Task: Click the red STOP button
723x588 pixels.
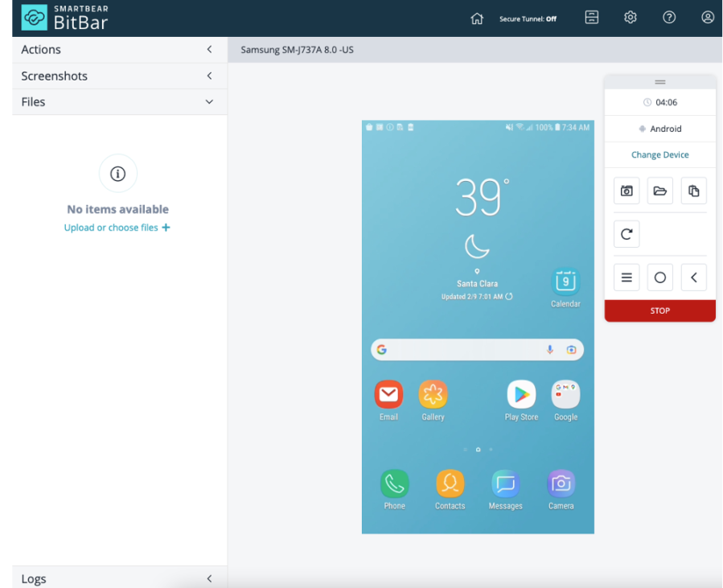Action: point(659,310)
